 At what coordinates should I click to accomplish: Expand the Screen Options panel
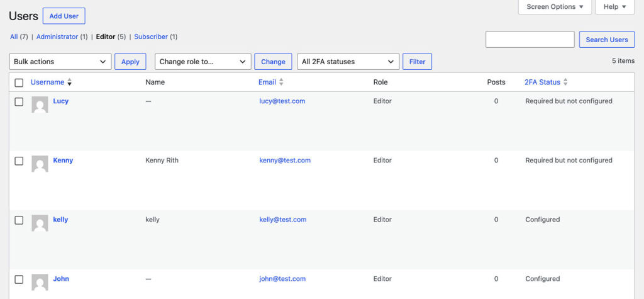(x=555, y=6)
